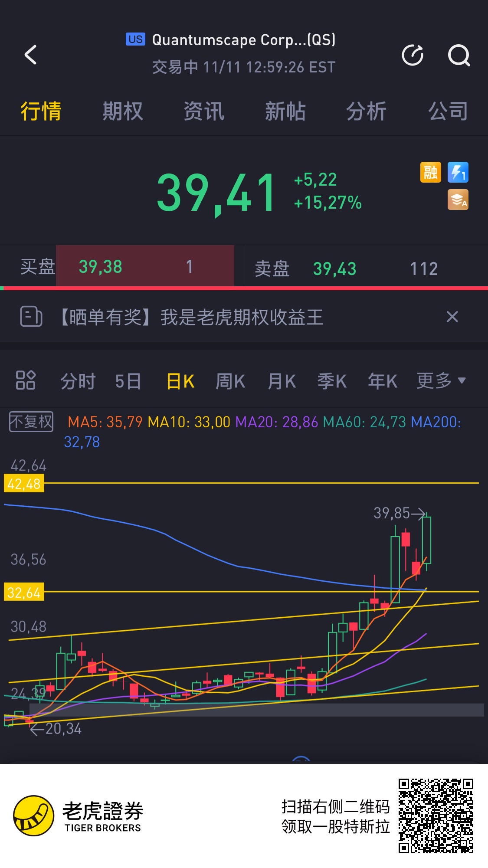This screenshot has width=488, height=868.
Task: Tap the refresh quote icon
Action: (413, 55)
